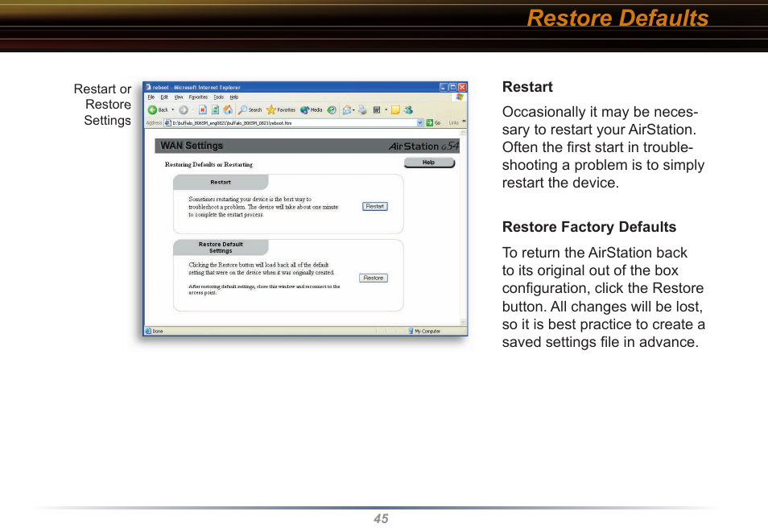768x532 pixels.
Task: Click the 'Restart' section tab label
Action: pos(221,182)
